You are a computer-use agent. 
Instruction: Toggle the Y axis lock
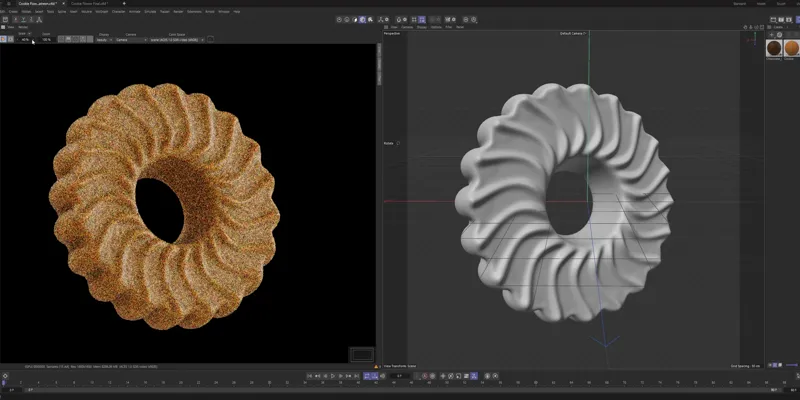tap(23, 19)
